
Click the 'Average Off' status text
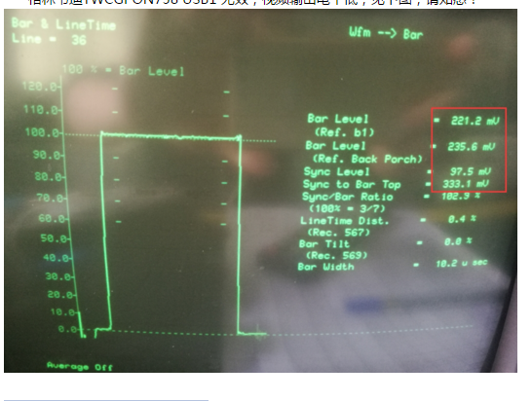click(80, 366)
